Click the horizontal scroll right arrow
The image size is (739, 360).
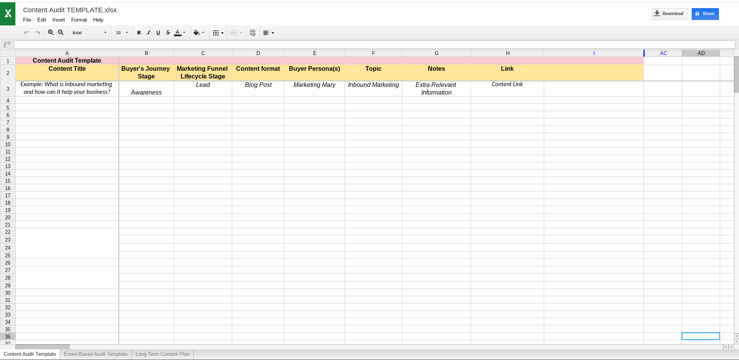tap(731, 347)
